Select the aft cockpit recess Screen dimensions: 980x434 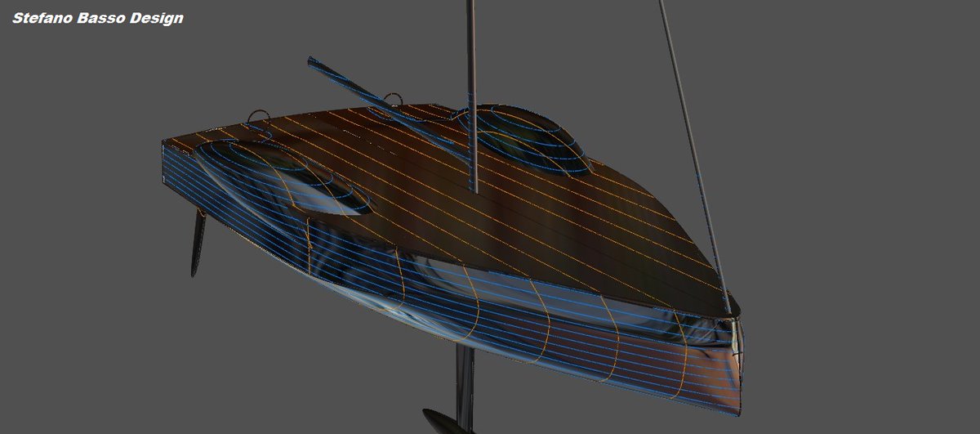click(284, 176)
